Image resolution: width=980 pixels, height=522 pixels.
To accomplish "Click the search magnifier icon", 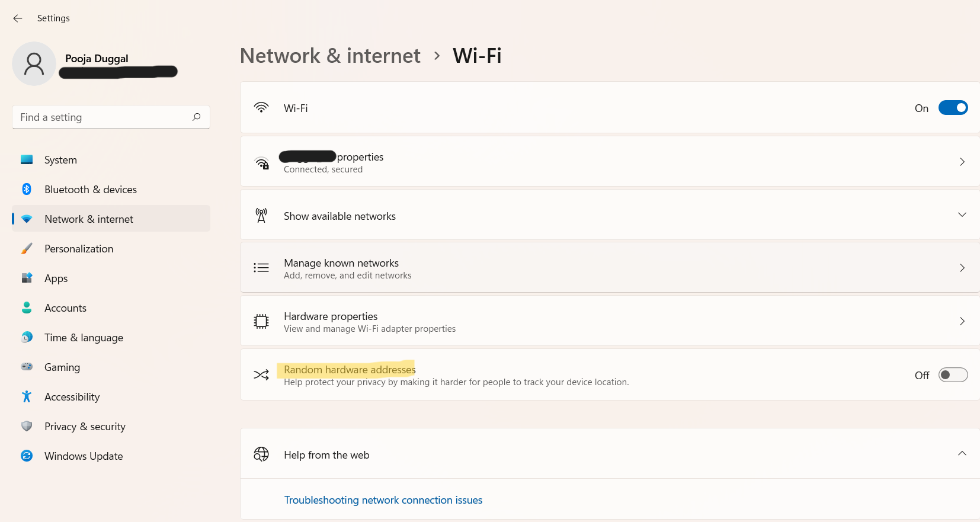I will [197, 117].
